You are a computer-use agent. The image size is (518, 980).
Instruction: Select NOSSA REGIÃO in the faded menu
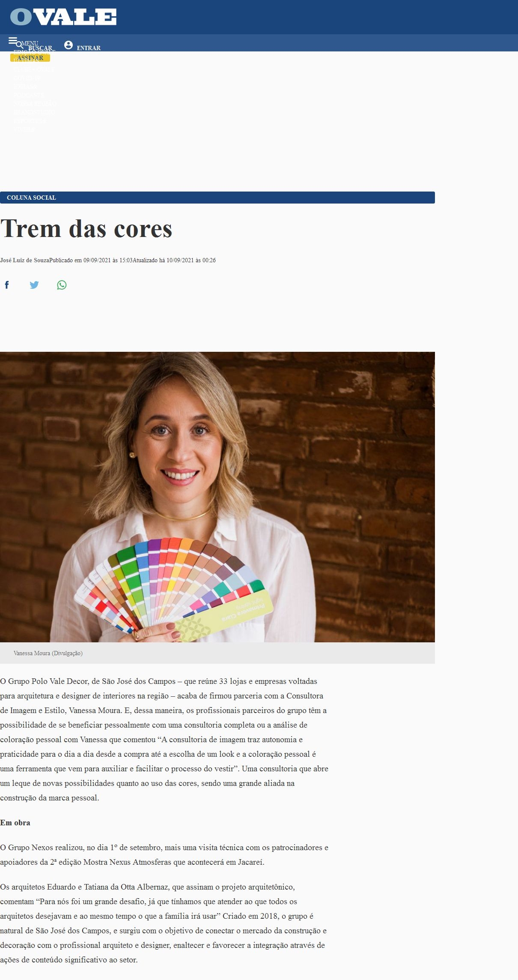click(35, 104)
